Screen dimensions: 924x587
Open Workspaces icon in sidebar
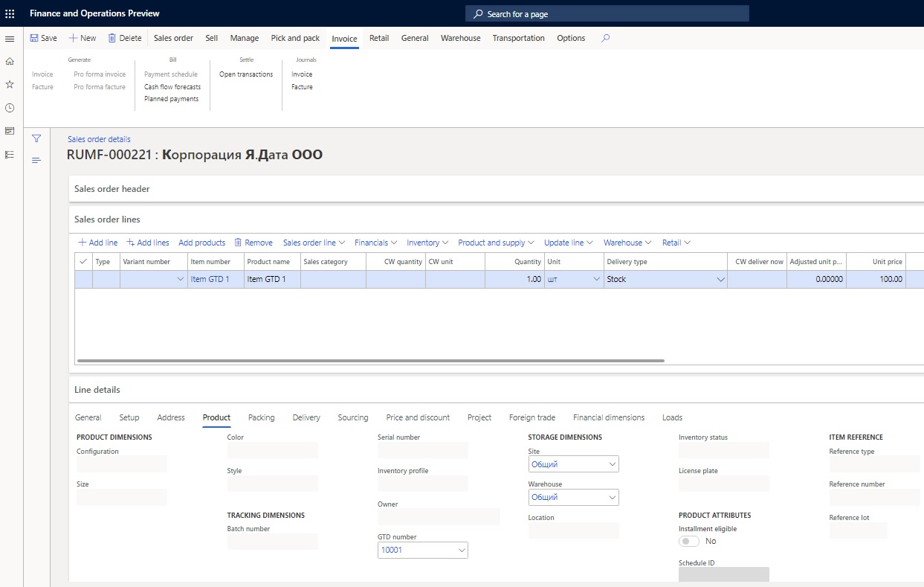(x=10, y=131)
